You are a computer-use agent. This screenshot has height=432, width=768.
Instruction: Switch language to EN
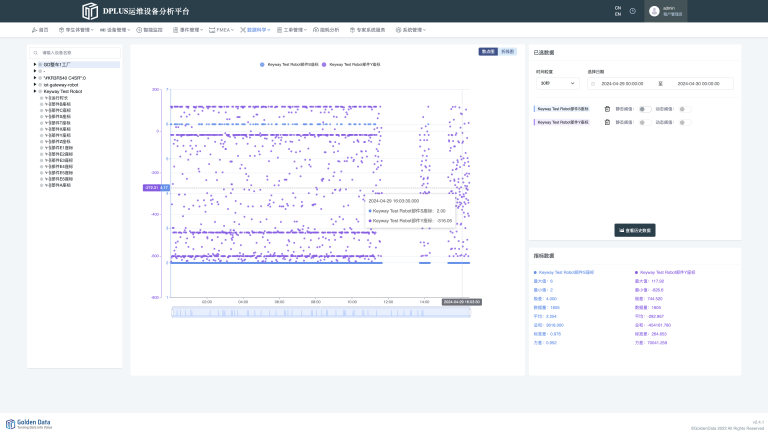(618, 15)
